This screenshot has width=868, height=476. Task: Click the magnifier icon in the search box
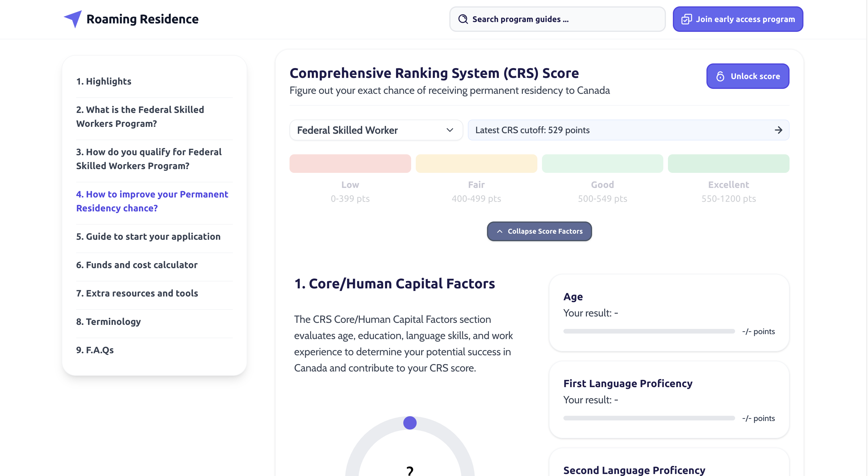(463, 19)
